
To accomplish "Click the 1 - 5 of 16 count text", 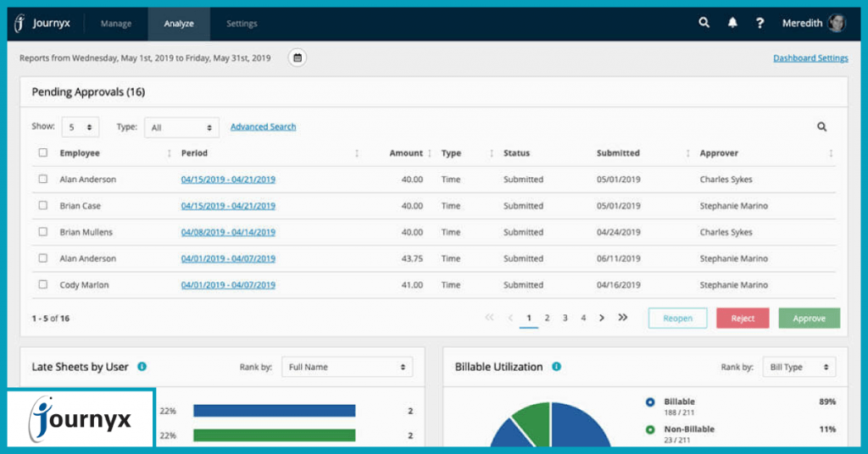I will [50, 318].
